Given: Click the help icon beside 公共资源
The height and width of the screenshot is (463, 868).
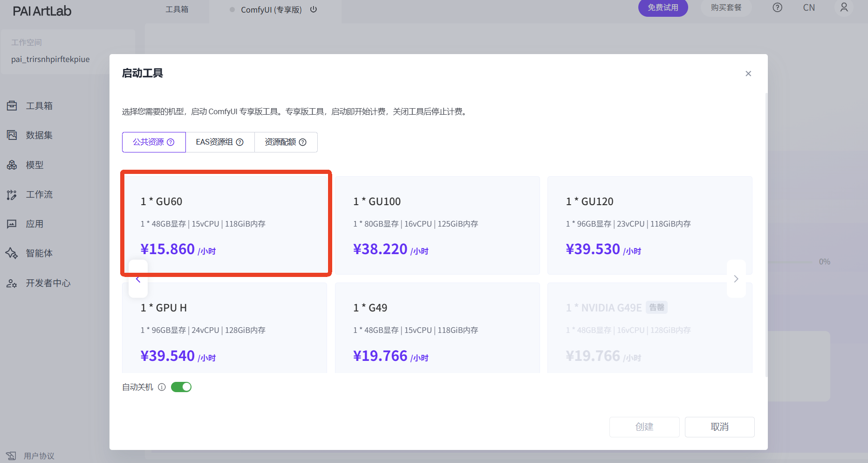Looking at the screenshot, I should pyautogui.click(x=171, y=142).
